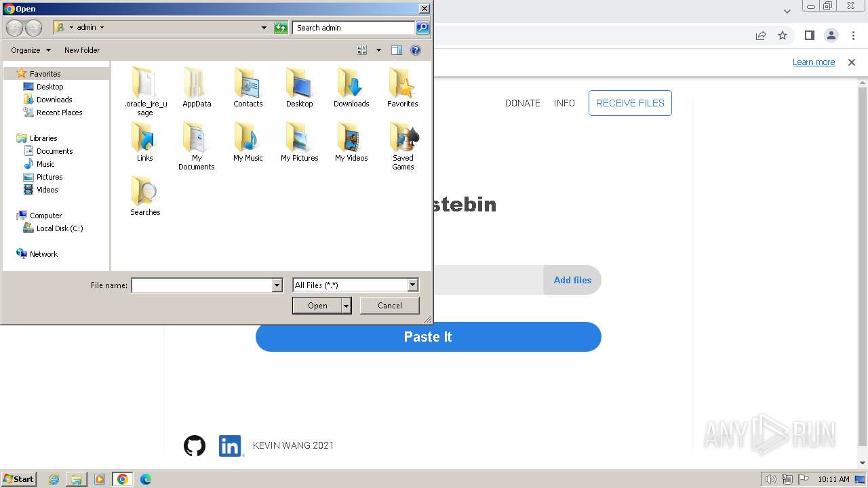Open Internet Explorer from taskbar

click(54, 479)
